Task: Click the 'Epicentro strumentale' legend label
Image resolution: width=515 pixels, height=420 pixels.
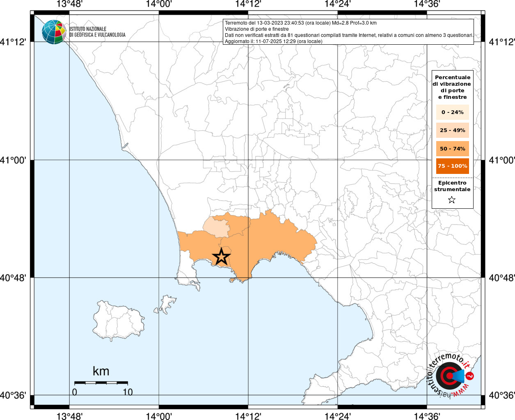Action: (452, 186)
